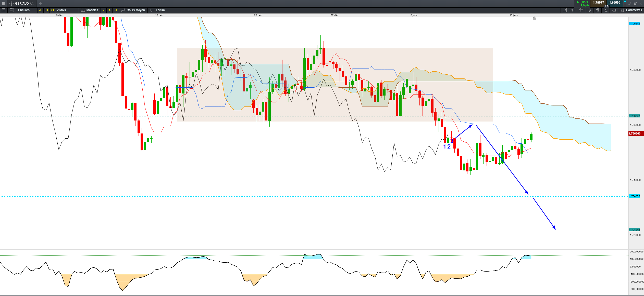Apply template shortcut 10
Viewport: 644px width, 296px height.
[x=115, y=10]
